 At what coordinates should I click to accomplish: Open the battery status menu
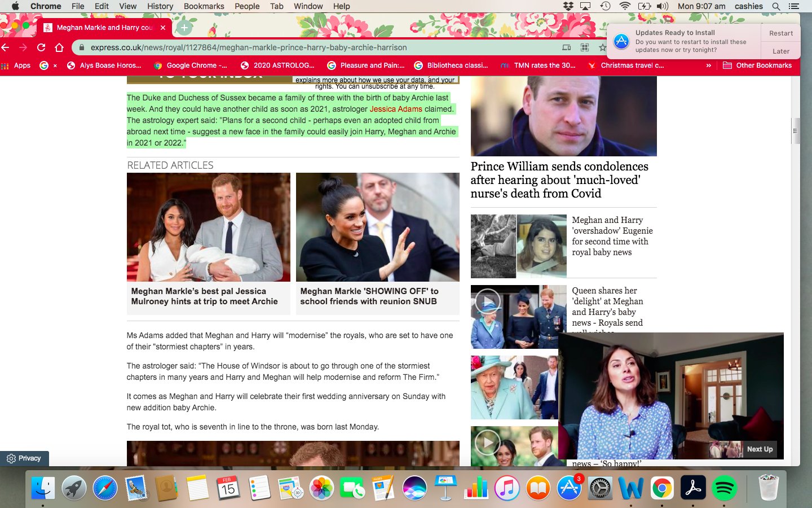(644, 6)
